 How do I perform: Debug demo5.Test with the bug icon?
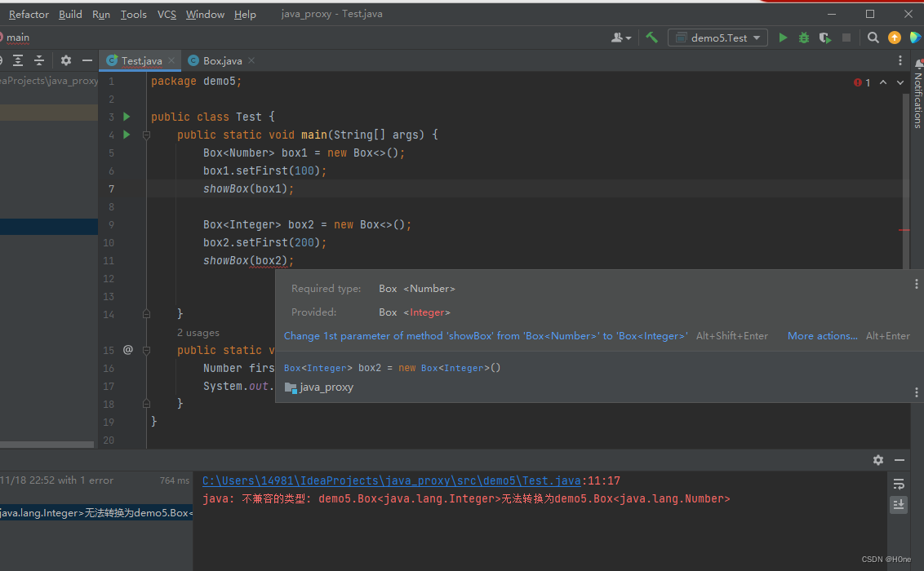[804, 38]
